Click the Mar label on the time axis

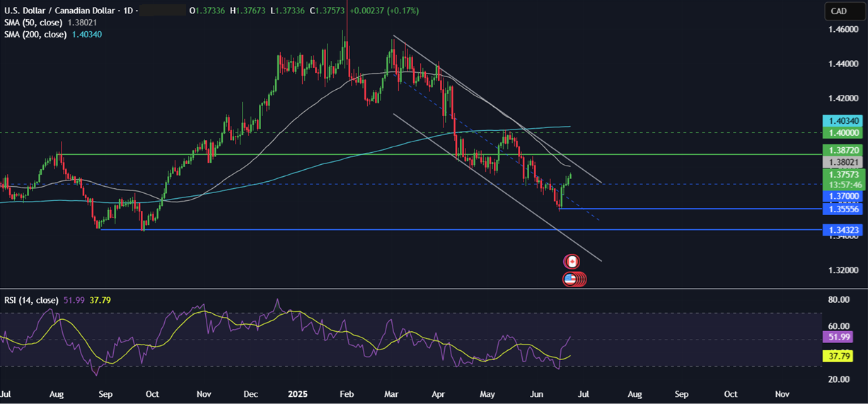point(391,393)
